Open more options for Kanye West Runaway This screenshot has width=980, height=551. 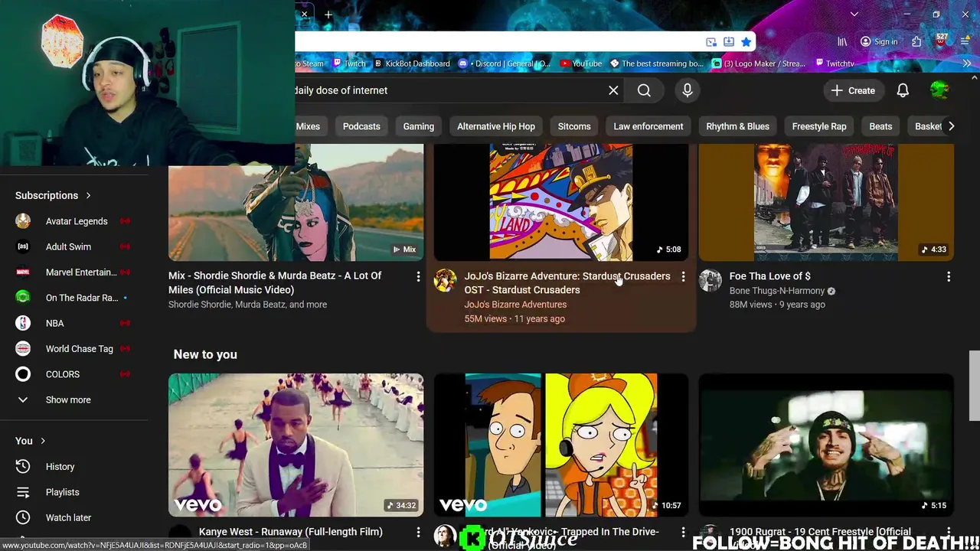pos(418,532)
